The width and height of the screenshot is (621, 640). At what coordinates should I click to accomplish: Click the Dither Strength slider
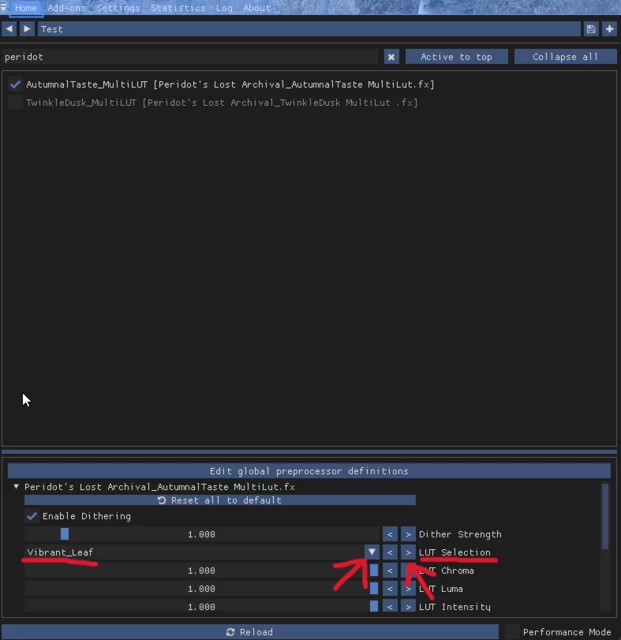202,534
